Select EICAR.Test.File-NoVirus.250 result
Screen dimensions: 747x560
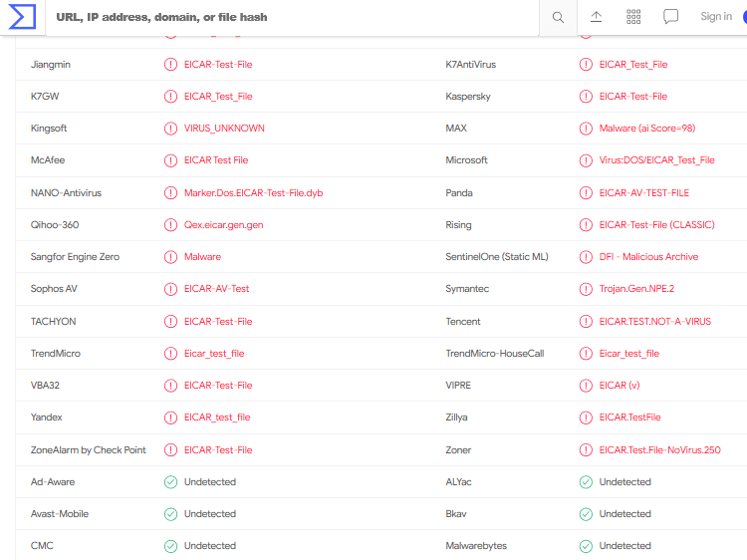659,450
